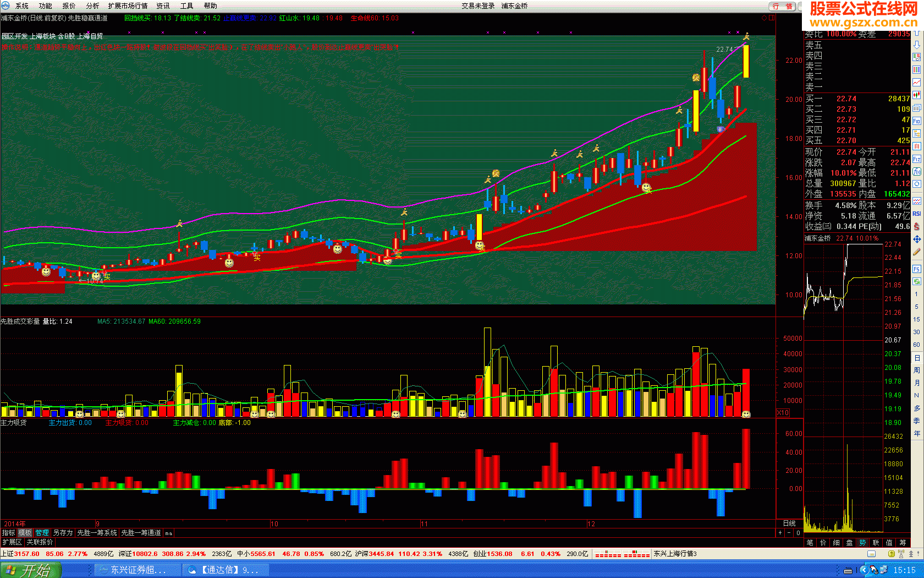Click the checklist report icon in right toolbar
The image size is (924, 578).
[917, 57]
